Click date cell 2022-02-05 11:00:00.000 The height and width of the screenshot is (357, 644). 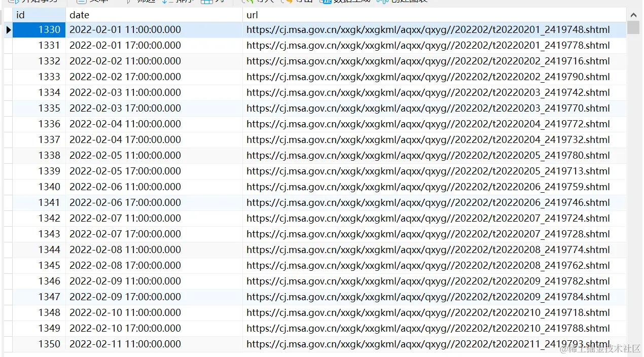[x=154, y=156]
